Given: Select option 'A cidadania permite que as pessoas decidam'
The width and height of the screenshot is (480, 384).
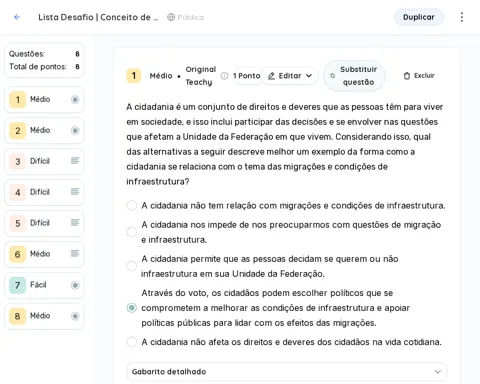Looking at the screenshot, I should 132,266.
